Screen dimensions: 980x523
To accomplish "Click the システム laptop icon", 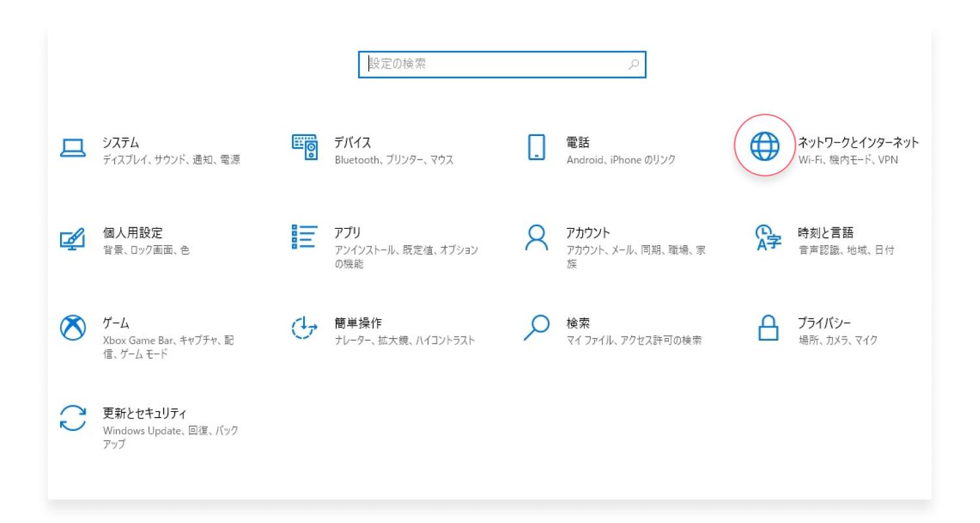I will pyautogui.click(x=73, y=148).
